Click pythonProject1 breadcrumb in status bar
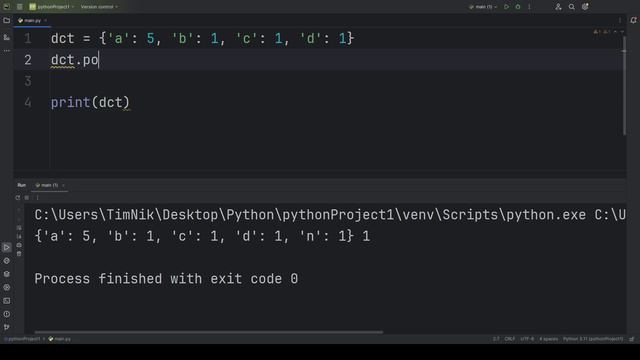 point(24,339)
